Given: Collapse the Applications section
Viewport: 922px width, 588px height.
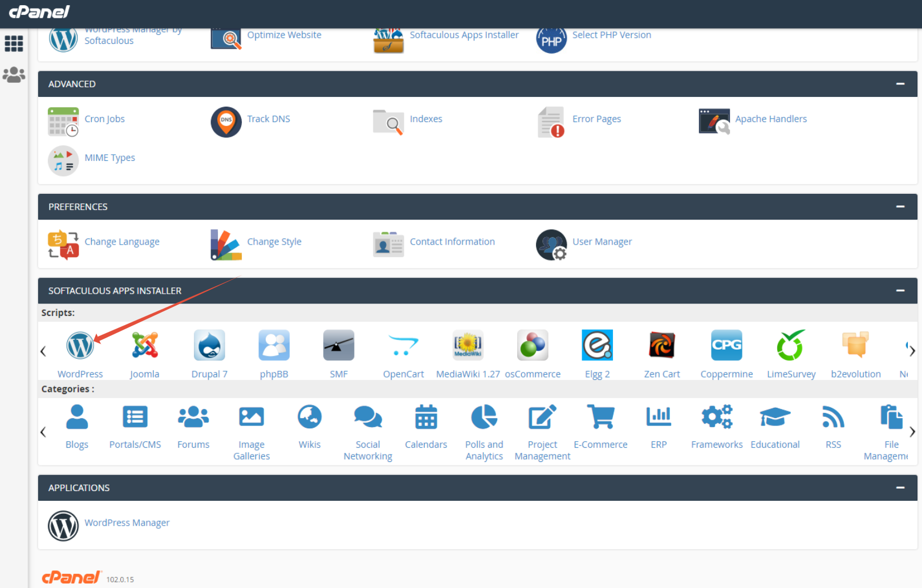Looking at the screenshot, I should (x=900, y=488).
